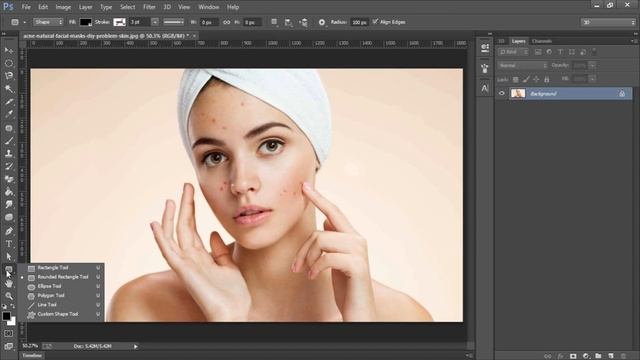Switch to the Channels tab
The image size is (640, 360).
(542, 41)
